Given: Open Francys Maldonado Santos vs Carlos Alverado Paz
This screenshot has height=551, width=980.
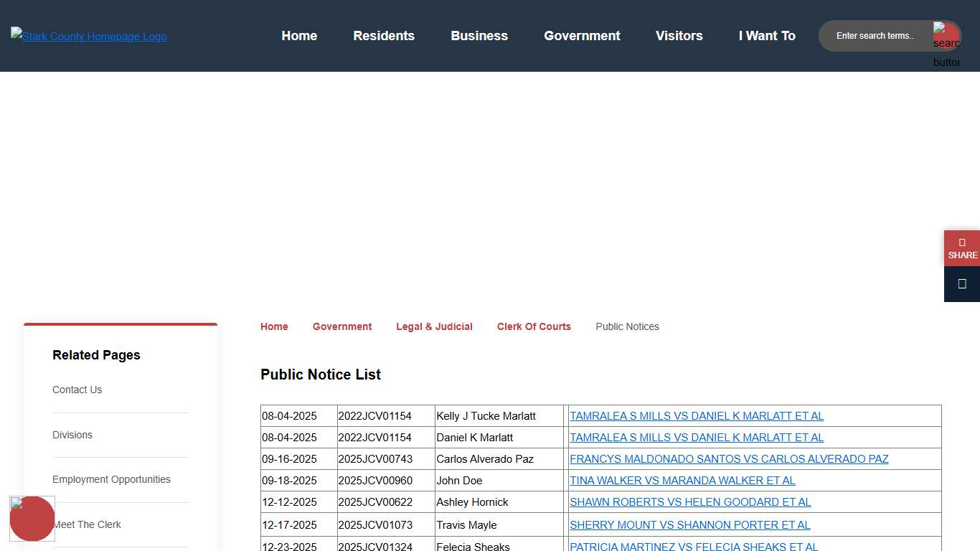Looking at the screenshot, I should click(x=729, y=459).
